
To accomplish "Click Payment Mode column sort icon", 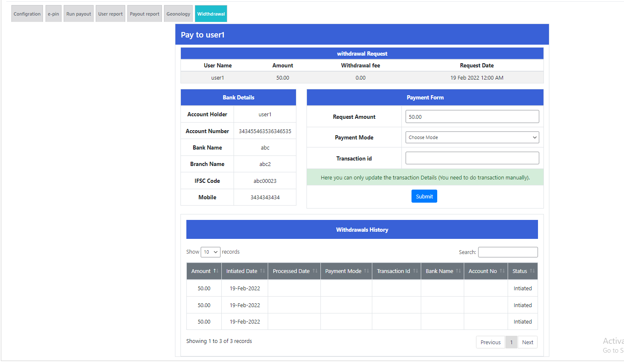I will (366, 271).
